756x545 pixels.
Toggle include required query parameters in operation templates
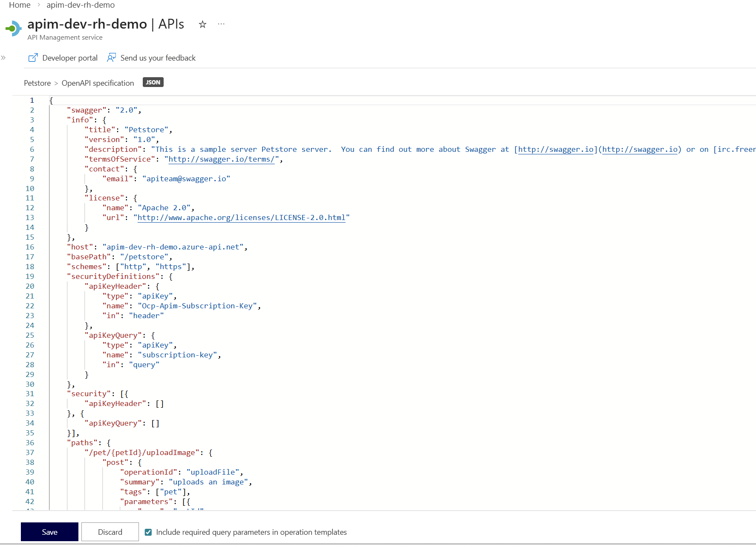[148, 532]
